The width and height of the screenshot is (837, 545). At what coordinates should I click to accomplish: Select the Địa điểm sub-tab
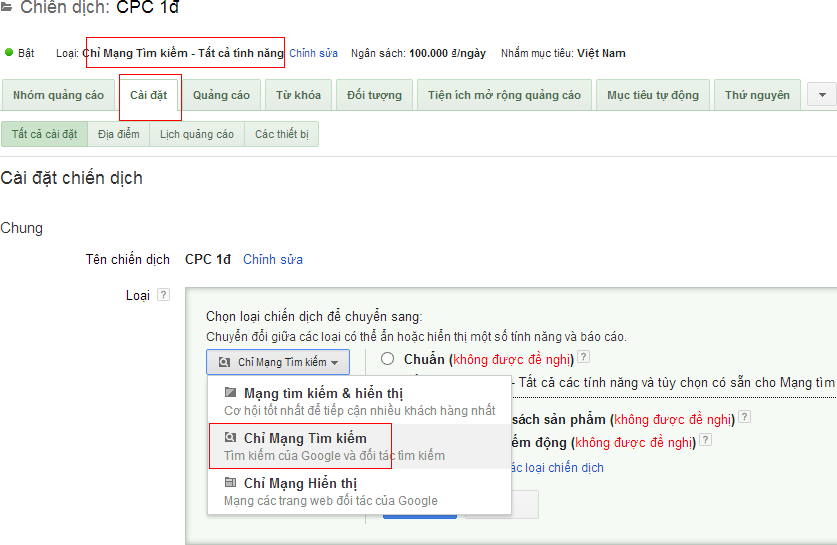[119, 134]
